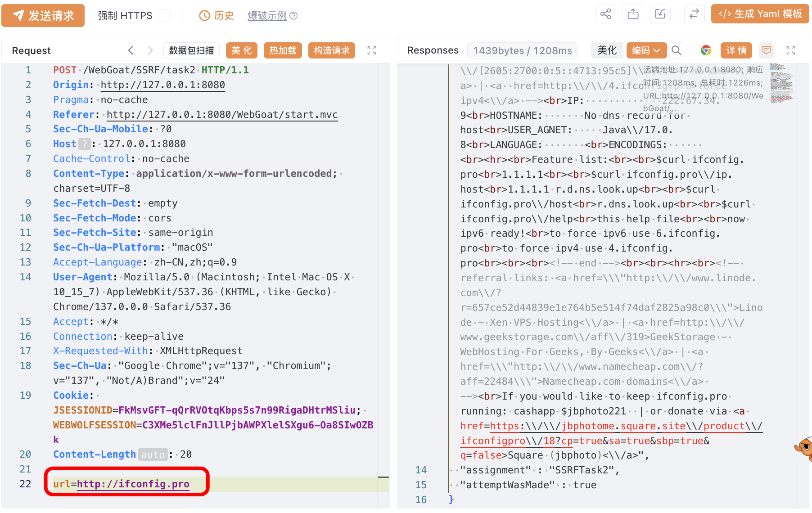This screenshot has width=812, height=513.
Task: Click the Accept-Language header line
Action: coord(145,262)
